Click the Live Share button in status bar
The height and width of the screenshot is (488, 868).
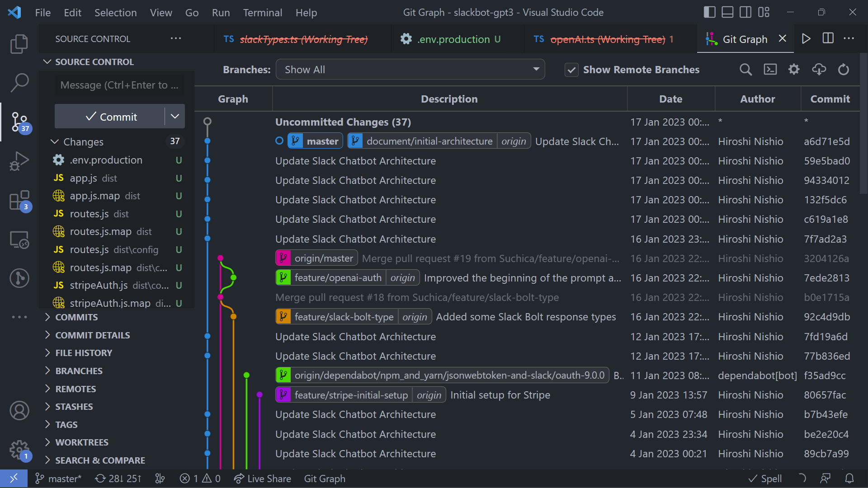(x=269, y=478)
